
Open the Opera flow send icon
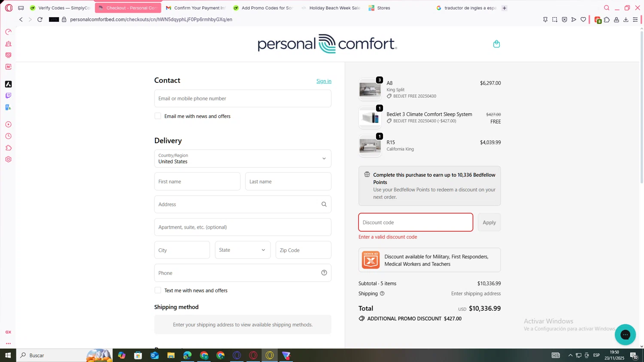(574, 19)
